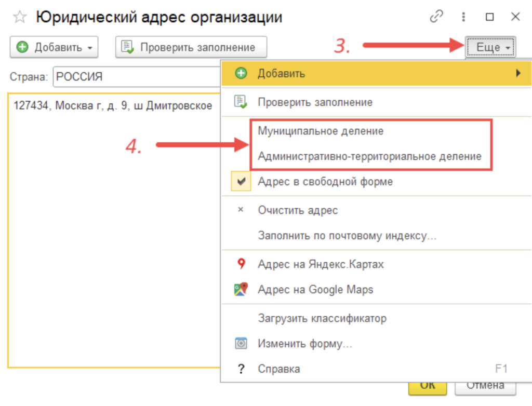
Task: Select Заполнить по почтовому индексу
Action: click(347, 236)
